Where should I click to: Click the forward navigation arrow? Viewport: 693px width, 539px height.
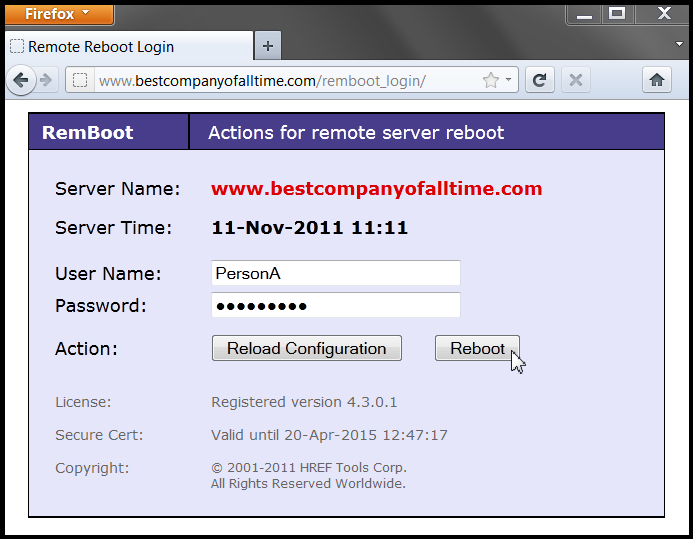coord(47,81)
